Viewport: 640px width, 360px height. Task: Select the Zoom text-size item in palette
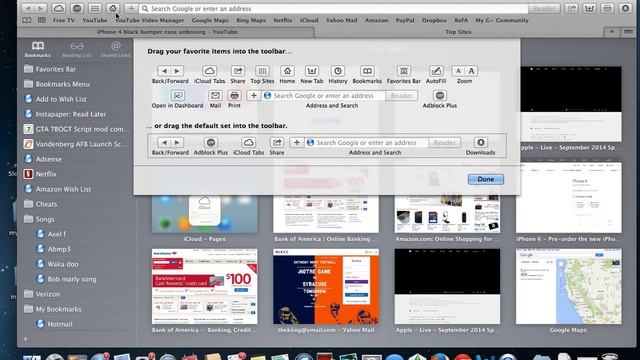pyautogui.click(x=464, y=75)
